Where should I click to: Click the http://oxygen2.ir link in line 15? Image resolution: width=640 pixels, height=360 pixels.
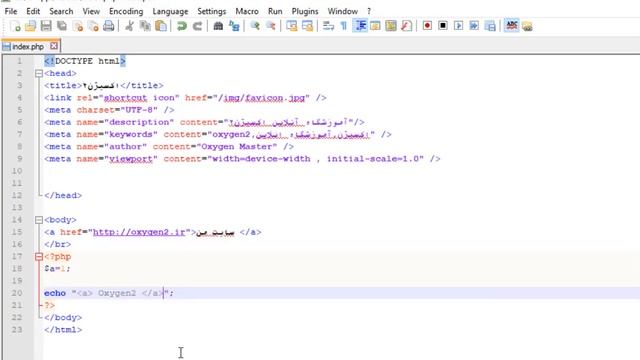click(x=139, y=232)
